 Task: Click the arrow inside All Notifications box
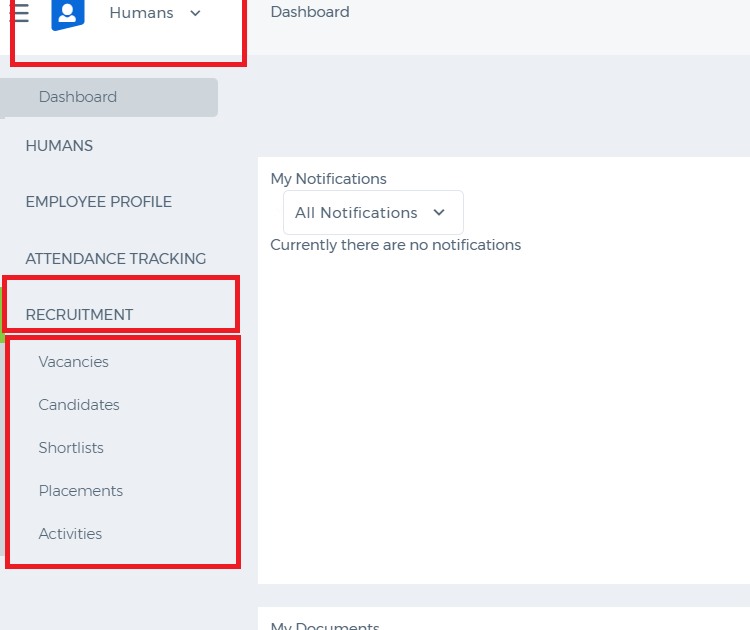(x=439, y=212)
